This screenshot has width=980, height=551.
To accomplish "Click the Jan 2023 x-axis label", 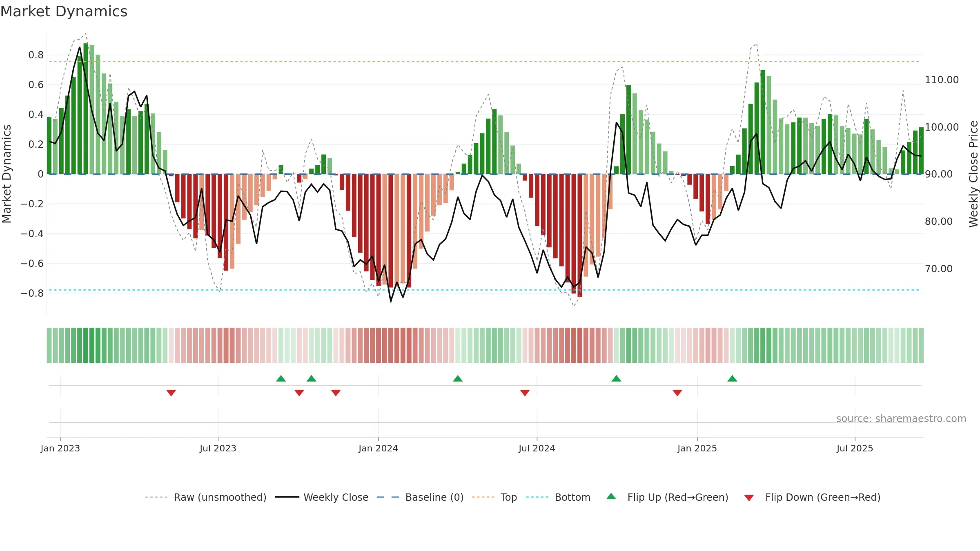I will pos(60,449).
